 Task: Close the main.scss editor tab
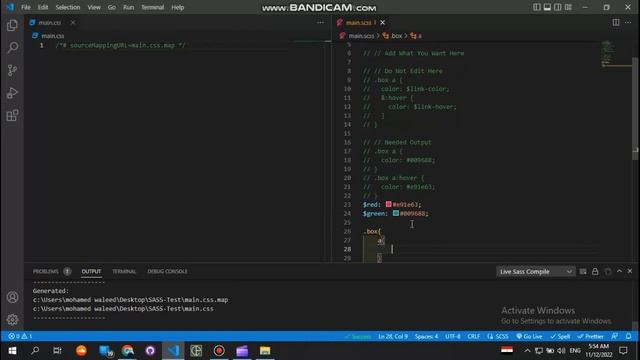382,22
